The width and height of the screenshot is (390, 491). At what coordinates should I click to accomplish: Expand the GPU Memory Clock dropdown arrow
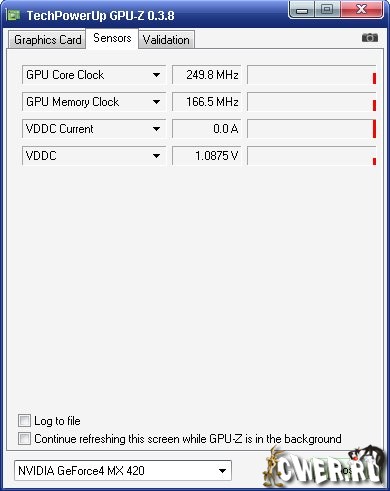coord(156,102)
